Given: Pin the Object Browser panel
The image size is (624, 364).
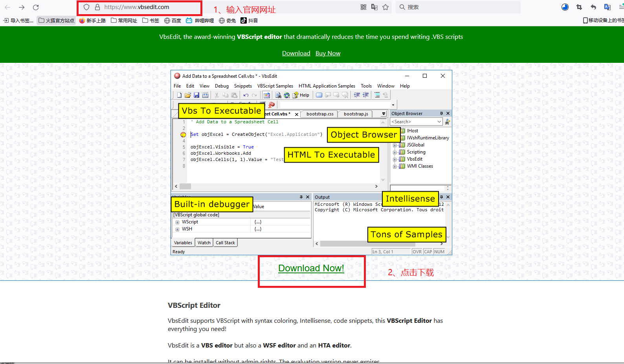Looking at the screenshot, I should (441, 113).
